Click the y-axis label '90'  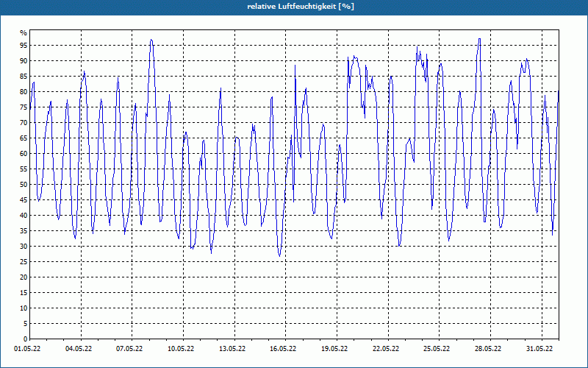coord(24,61)
